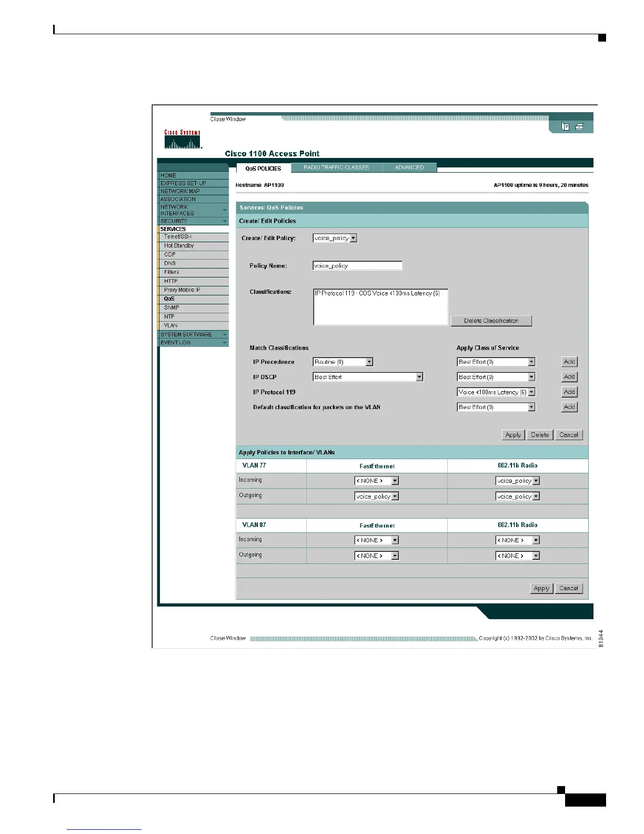
Task: Click the Delete Classification button
Action: coord(491,321)
